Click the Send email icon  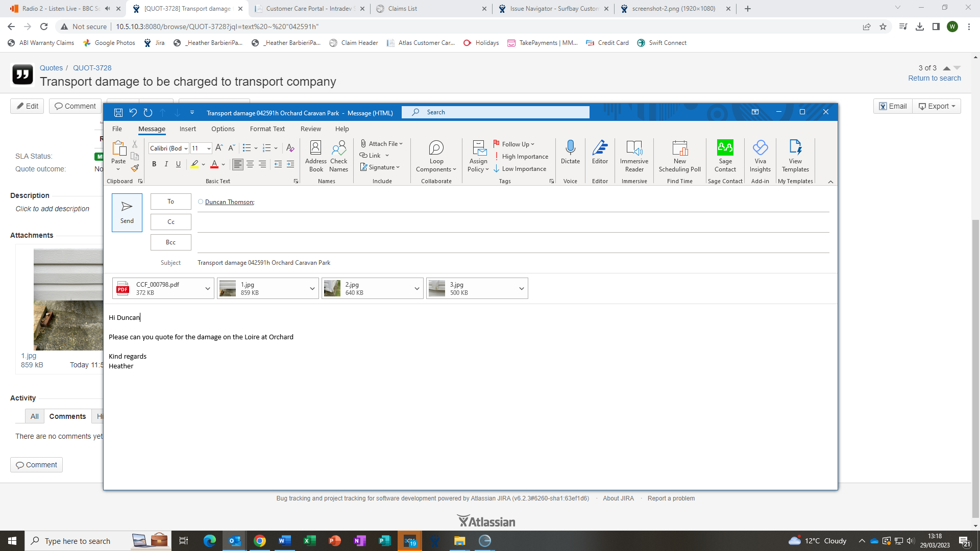[x=127, y=212]
